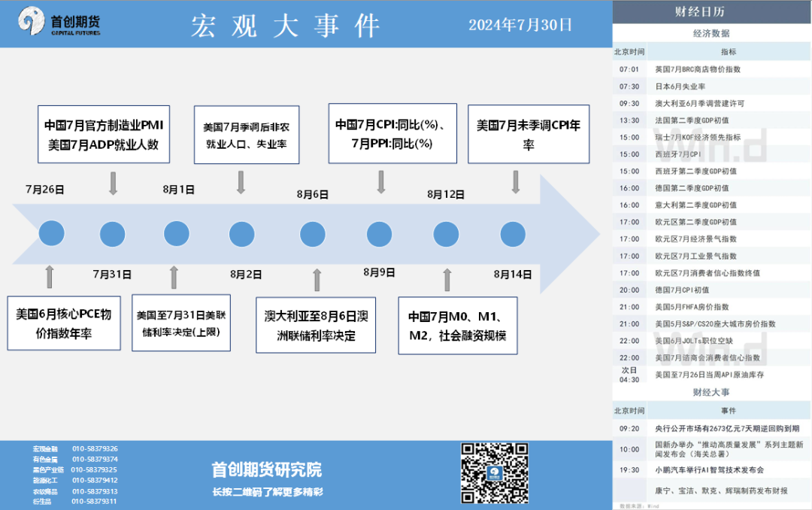Click the date 2024年7月30日
The height and width of the screenshot is (510, 812).
pyautogui.click(x=520, y=24)
